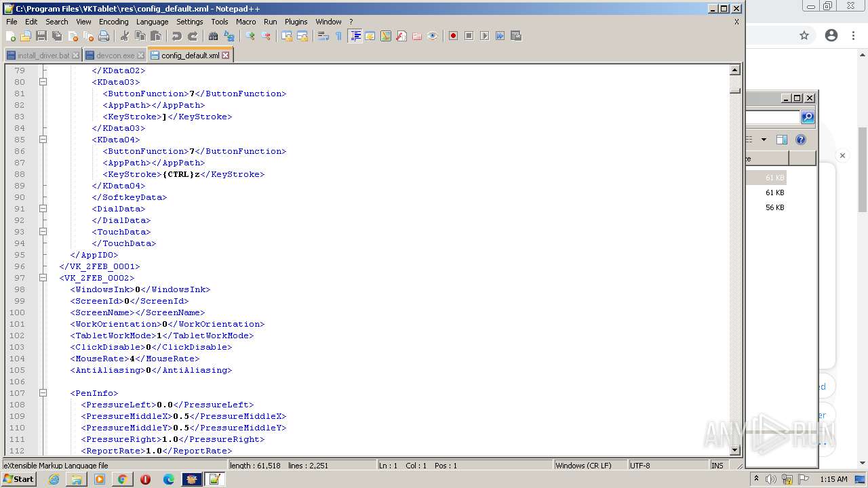Image resolution: width=868 pixels, height=488 pixels.
Task: Toggle synchronize horizontal scrolling icon
Action: tap(302, 36)
